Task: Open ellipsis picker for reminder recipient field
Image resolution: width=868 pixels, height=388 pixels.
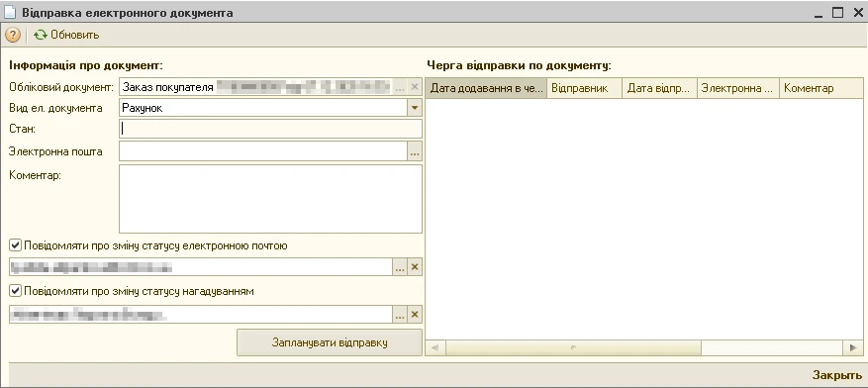Action: [400, 315]
